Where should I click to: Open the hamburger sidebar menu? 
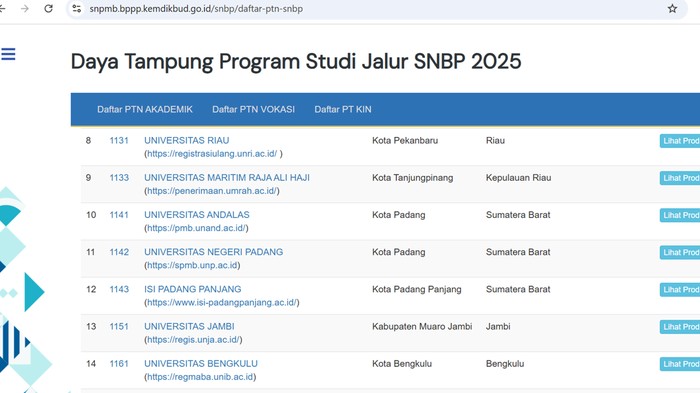pos(8,54)
